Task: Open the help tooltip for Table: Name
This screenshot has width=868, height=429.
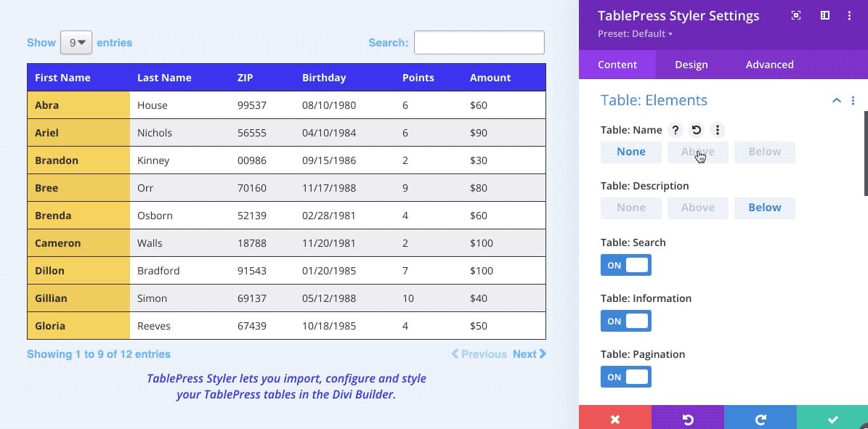Action: (x=675, y=130)
